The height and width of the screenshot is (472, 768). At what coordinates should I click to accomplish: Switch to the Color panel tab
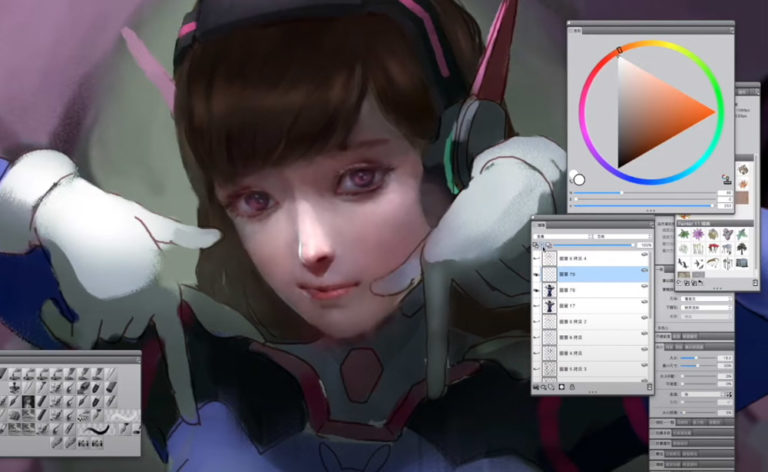tap(576, 31)
